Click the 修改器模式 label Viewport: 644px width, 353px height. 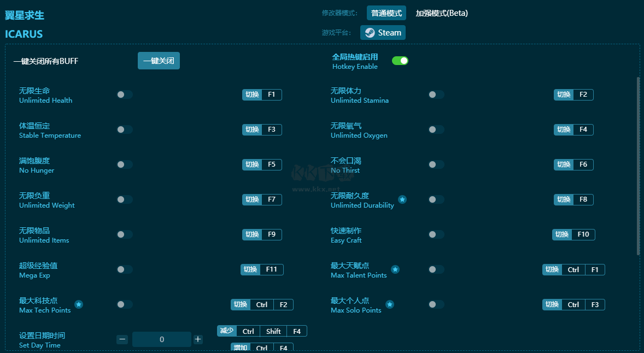tap(339, 13)
